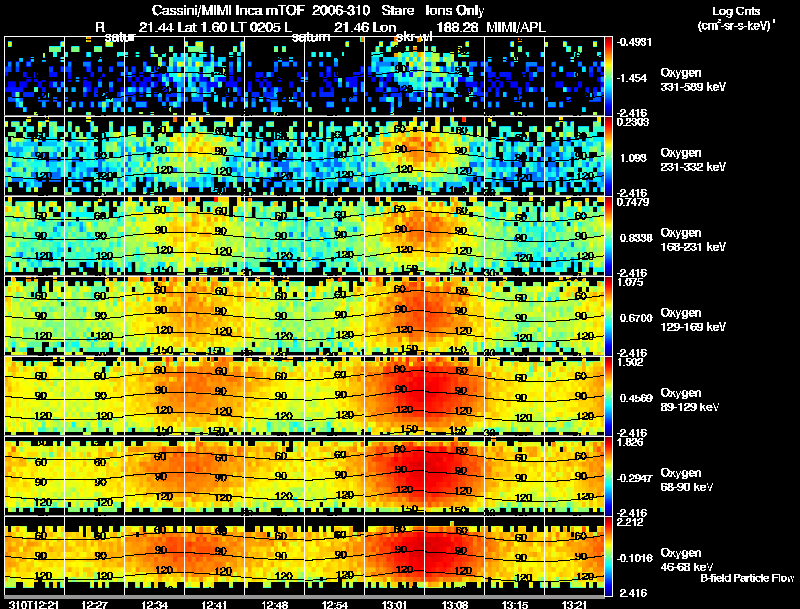The width and height of the screenshot is (800, 609).
Task: Click the (cm²-sr-s-keV) units label
Action: 736,25
